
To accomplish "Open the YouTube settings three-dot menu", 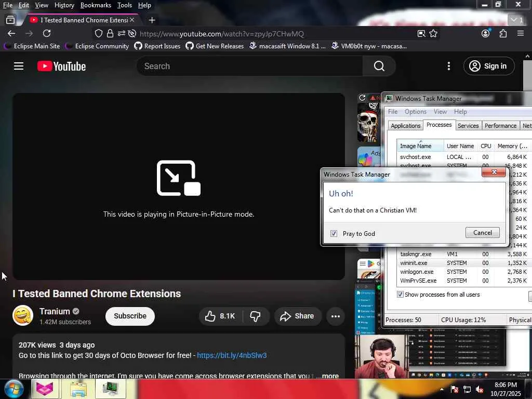I will tap(448, 66).
